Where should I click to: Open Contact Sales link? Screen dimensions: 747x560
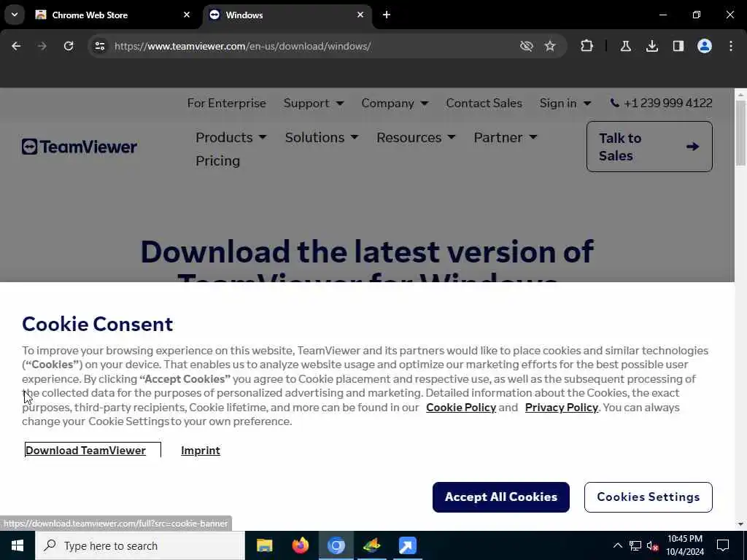(484, 103)
